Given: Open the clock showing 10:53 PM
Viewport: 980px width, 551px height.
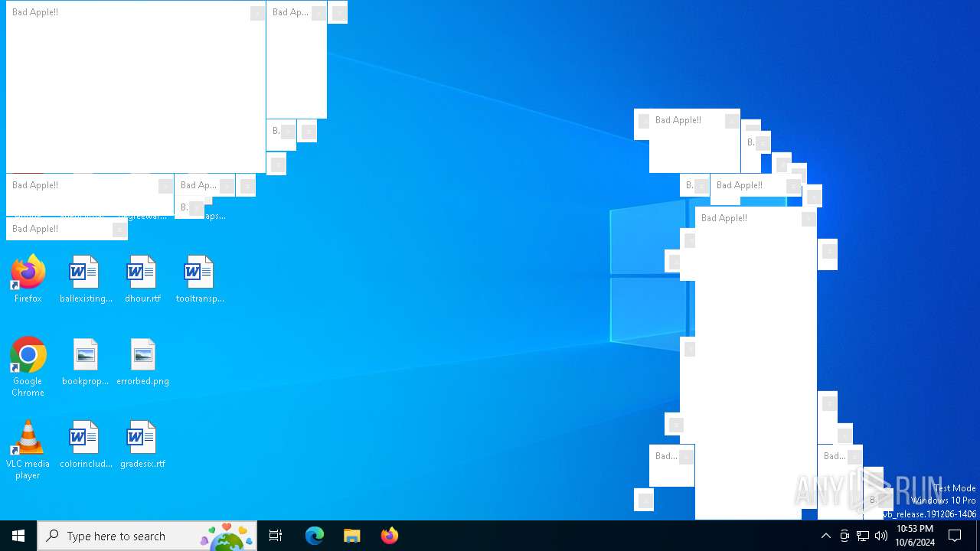Looking at the screenshot, I should point(915,536).
